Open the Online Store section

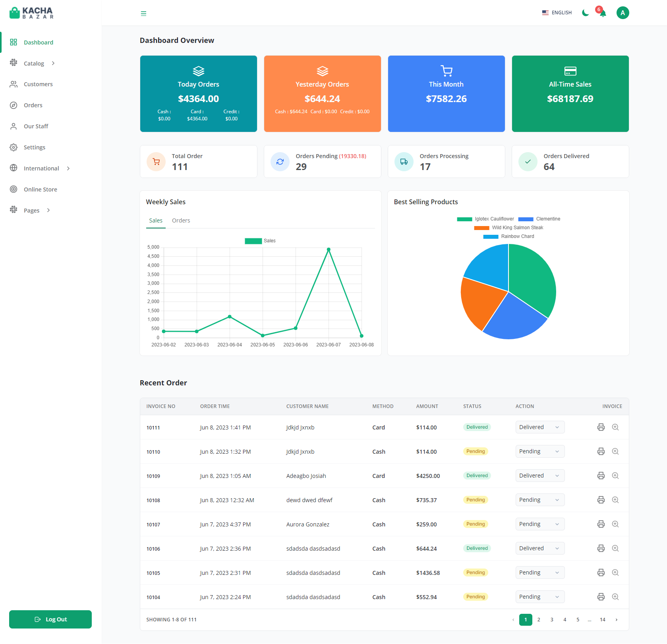(x=40, y=189)
